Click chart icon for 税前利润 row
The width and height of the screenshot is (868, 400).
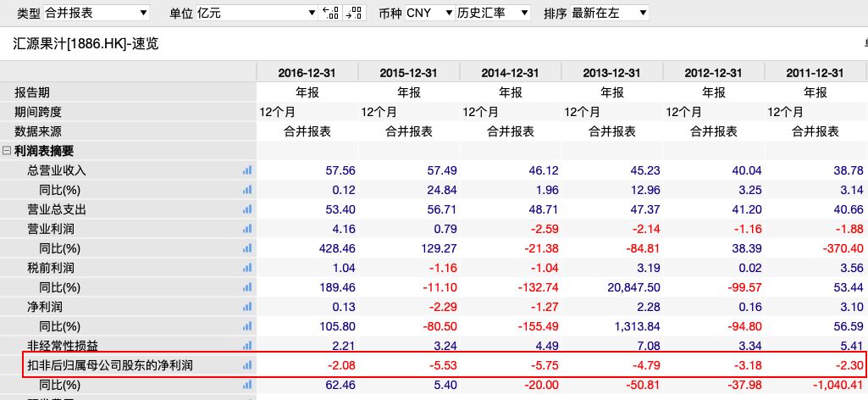point(247,268)
